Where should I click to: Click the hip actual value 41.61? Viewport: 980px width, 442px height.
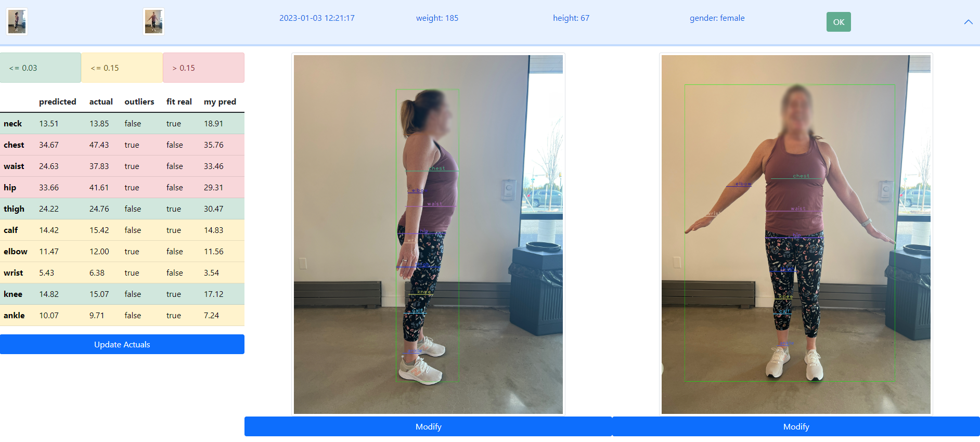(99, 188)
